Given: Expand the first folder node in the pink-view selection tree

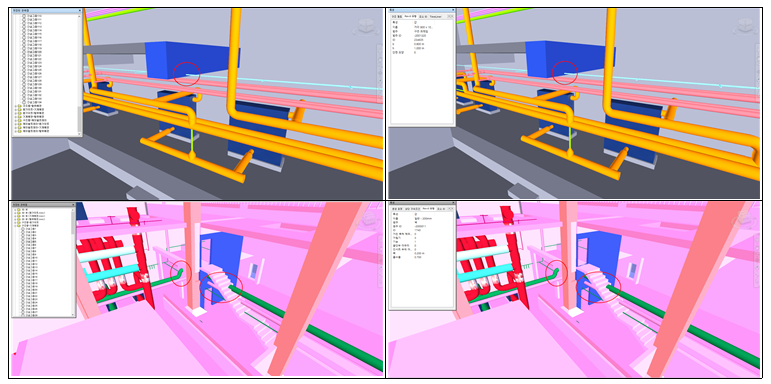Looking at the screenshot, I should (15, 210).
